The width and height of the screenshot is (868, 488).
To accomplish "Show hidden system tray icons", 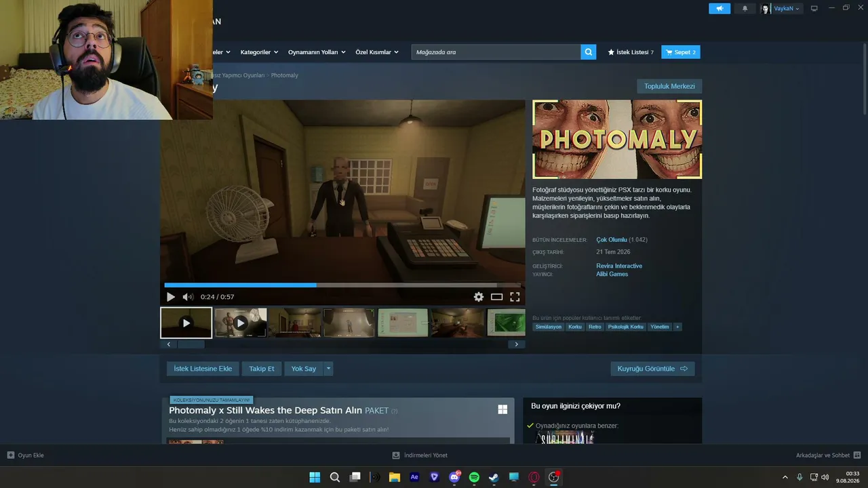I will point(785,477).
